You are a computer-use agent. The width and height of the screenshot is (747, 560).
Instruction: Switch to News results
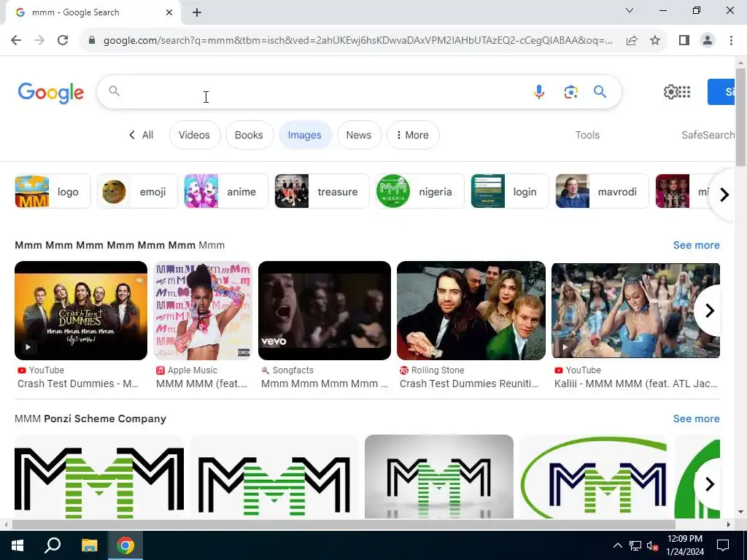click(x=359, y=135)
